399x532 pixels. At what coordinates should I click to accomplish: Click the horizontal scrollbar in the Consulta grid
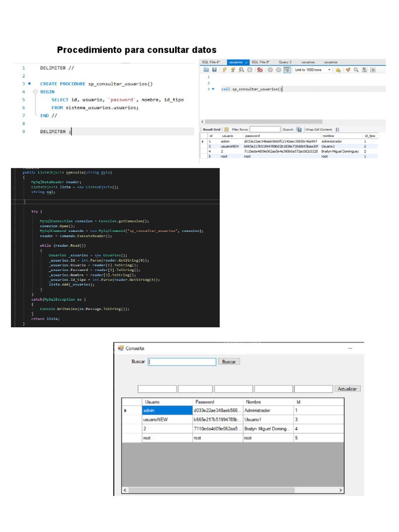coord(232,490)
